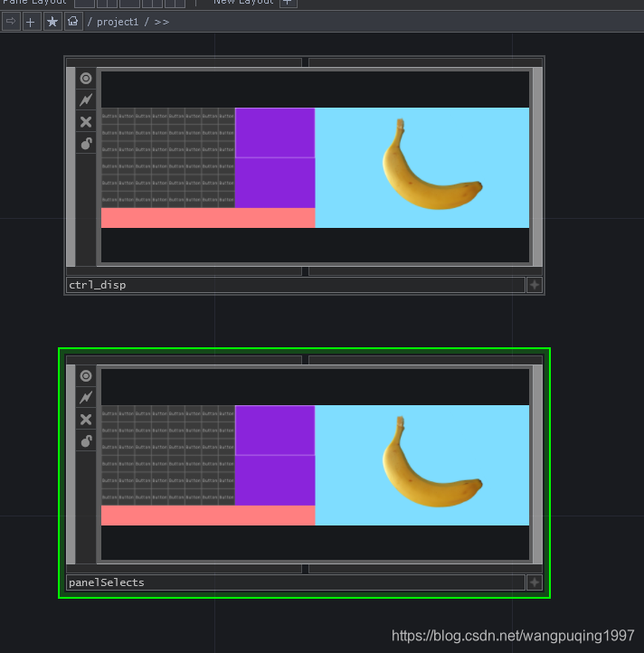Toggle viewer plus flag on panelSelects
The image size is (644, 653).
pos(535,582)
